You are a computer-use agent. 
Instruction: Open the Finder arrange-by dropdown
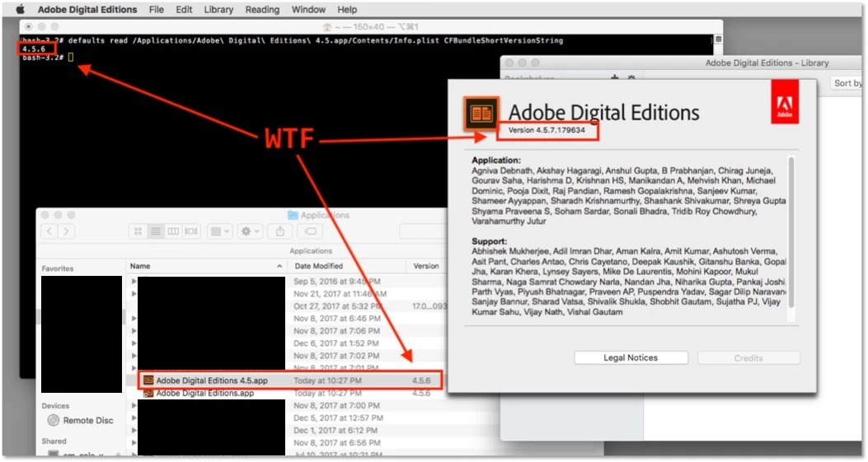point(220,231)
